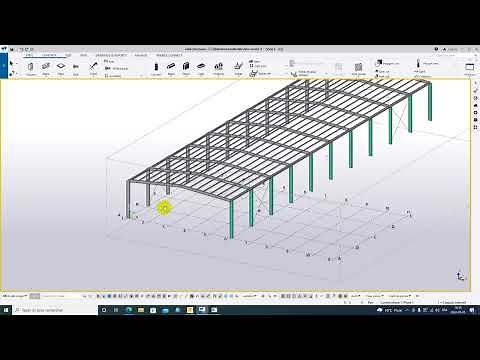Open File Explorer from the taskbar

coord(141,310)
